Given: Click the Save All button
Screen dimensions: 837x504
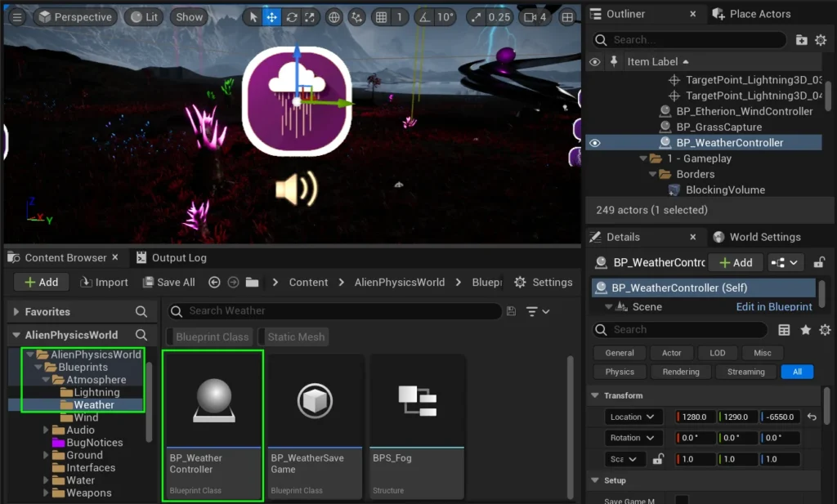Looking at the screenshot, I should coord(168,282).
